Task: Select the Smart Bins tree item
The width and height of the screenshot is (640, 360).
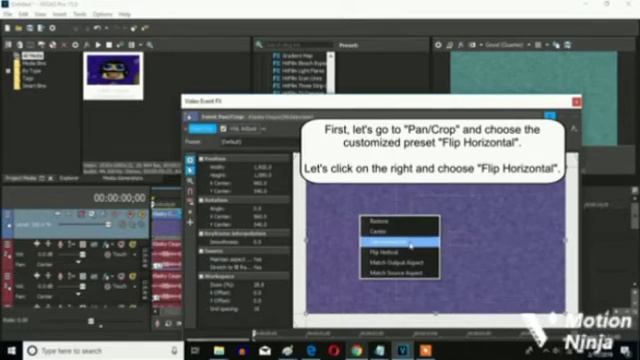Action: (x=34, y=86)
